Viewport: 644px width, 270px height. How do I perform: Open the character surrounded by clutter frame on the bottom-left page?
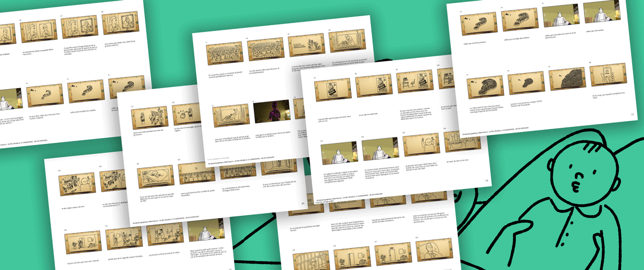(x=78, y=185)
